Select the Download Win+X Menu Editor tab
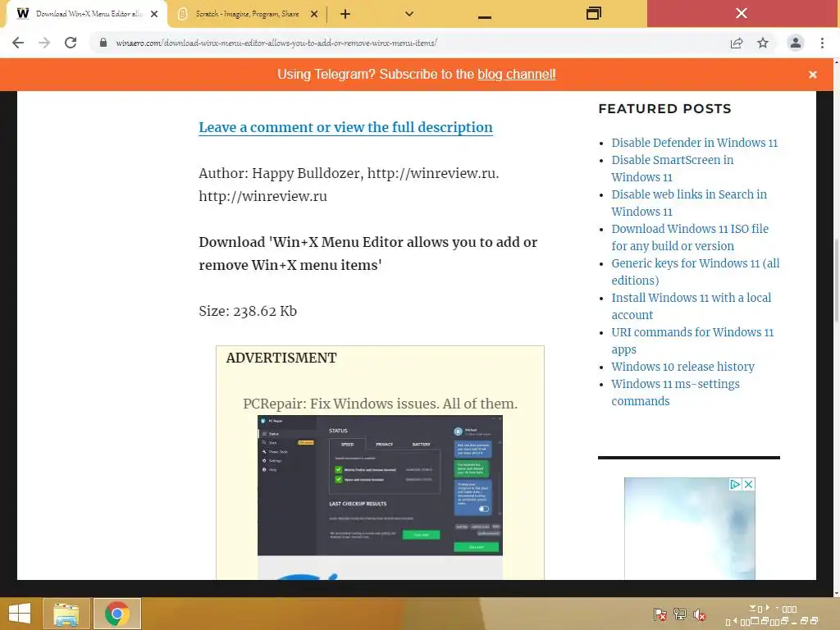Image resolution: width=840 pixels, height=630 pixels. click(x=85, y=14)
